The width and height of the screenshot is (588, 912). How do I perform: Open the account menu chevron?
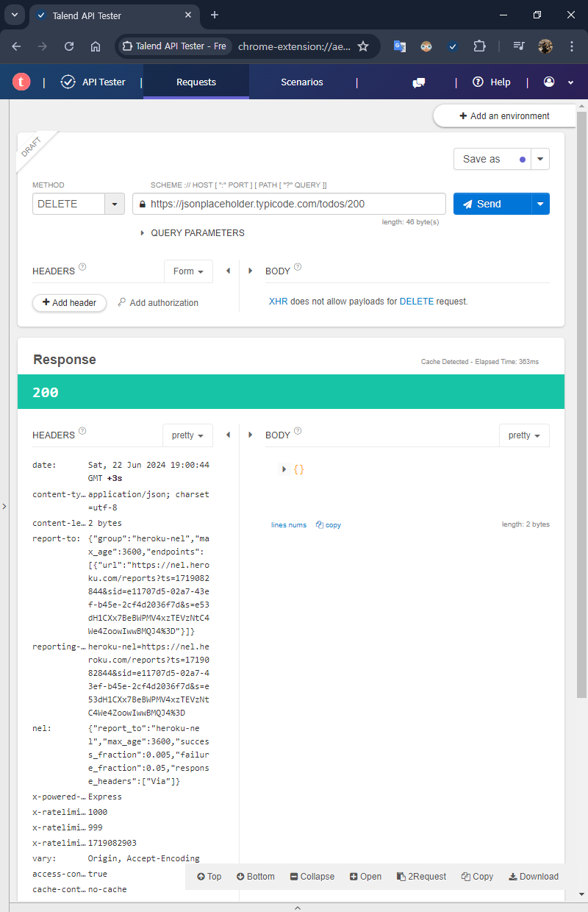pyautogui.click(x=570, y=82)
